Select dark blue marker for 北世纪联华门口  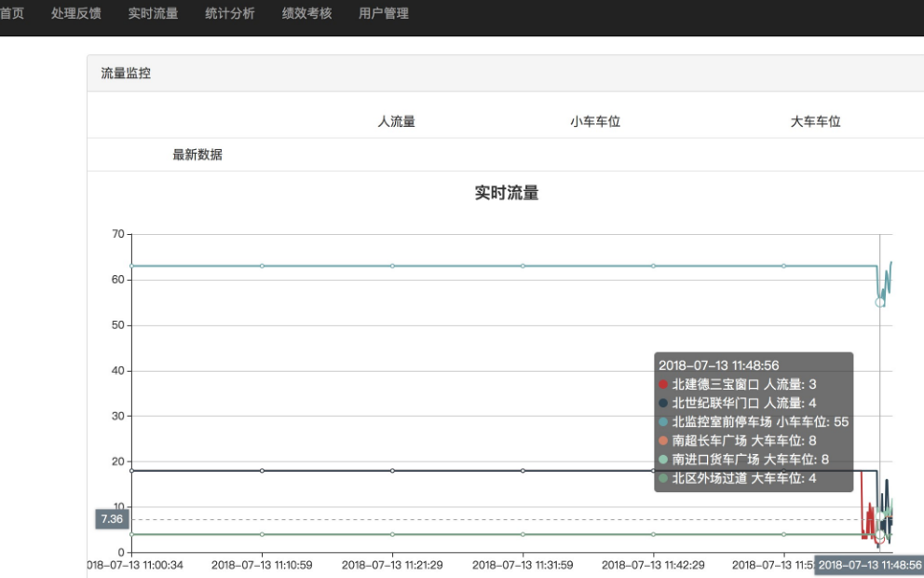pyautogui.click(x=663, y=404)
